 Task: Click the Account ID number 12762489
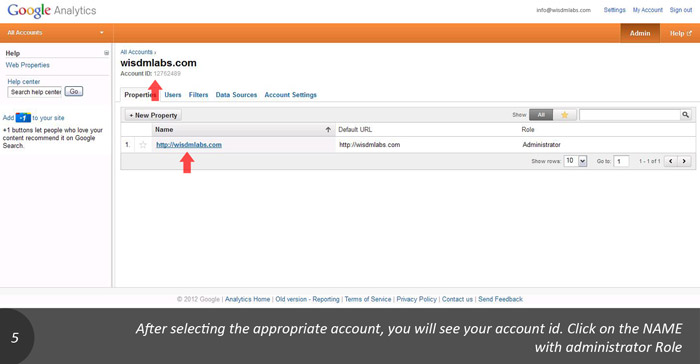point(167,74)
